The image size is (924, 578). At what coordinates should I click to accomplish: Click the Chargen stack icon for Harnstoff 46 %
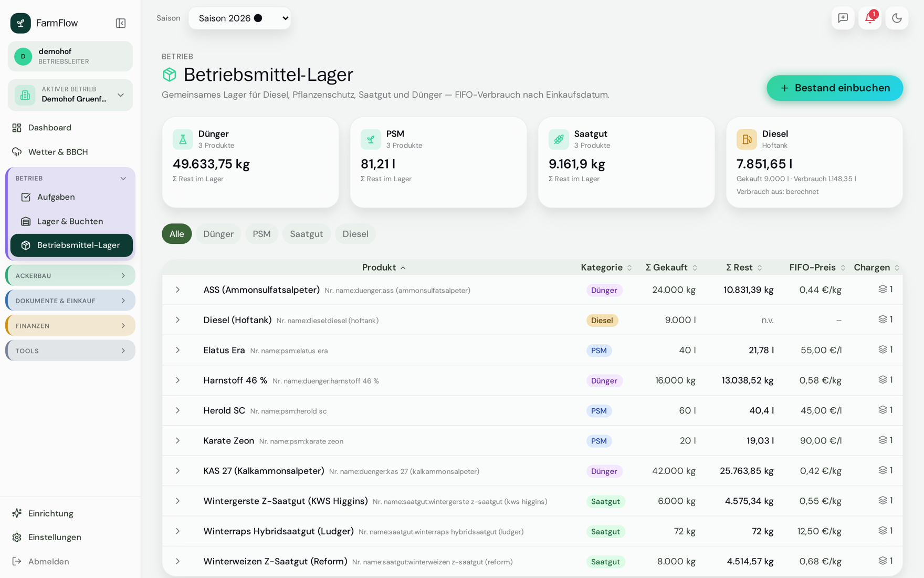point(883,379)
